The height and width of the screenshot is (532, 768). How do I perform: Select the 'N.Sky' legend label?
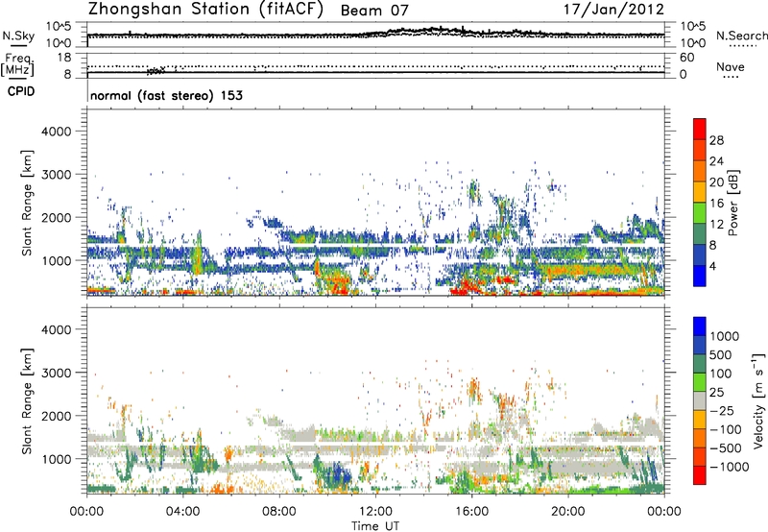(x=18, y=36)
